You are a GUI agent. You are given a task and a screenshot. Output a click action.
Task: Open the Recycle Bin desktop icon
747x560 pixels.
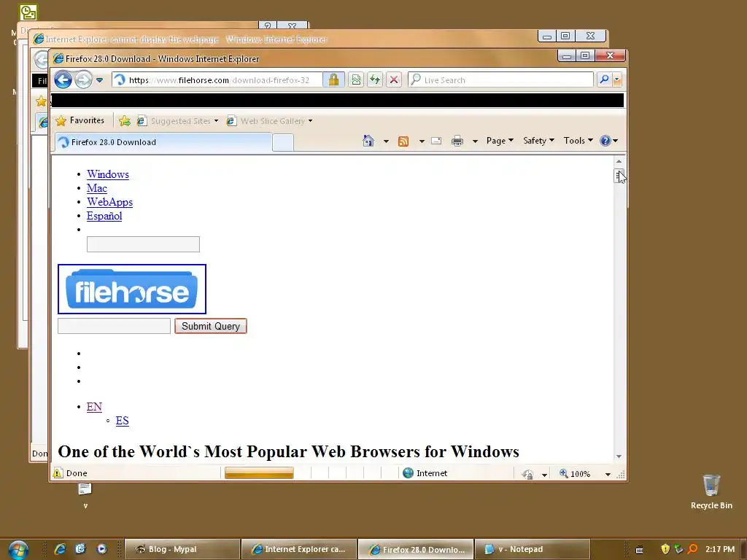711,491
